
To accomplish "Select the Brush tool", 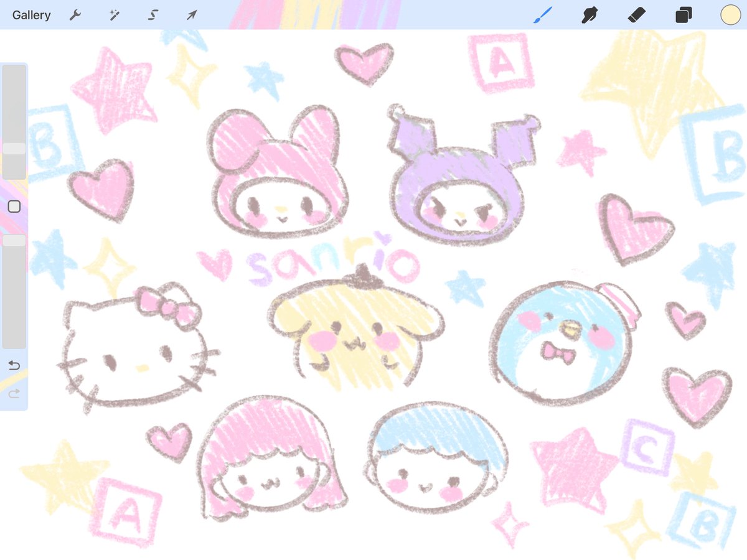I will click(x=543, y=15).
